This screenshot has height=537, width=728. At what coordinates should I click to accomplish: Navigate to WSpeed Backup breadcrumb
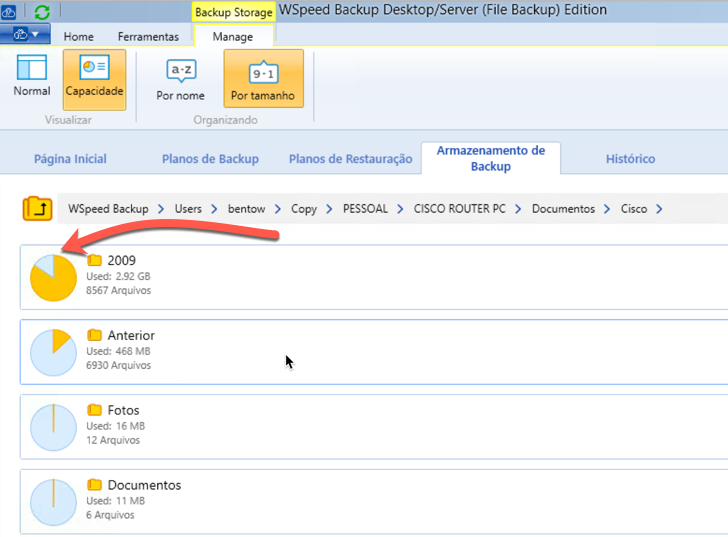(108, 209)
